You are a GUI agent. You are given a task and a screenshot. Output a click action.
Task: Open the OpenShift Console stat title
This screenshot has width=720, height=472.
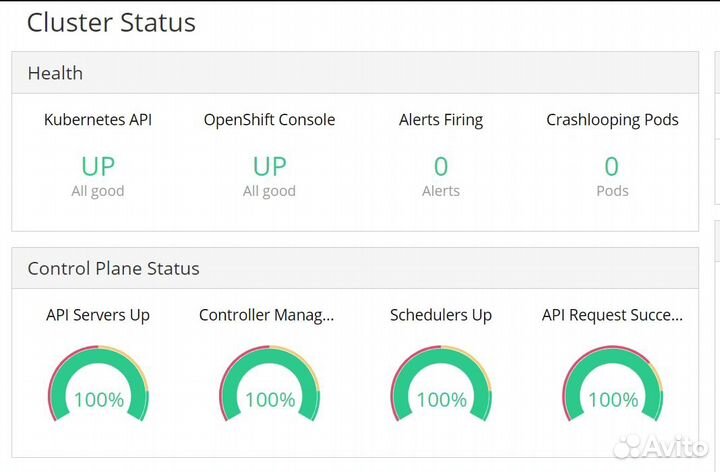[269, 120]
